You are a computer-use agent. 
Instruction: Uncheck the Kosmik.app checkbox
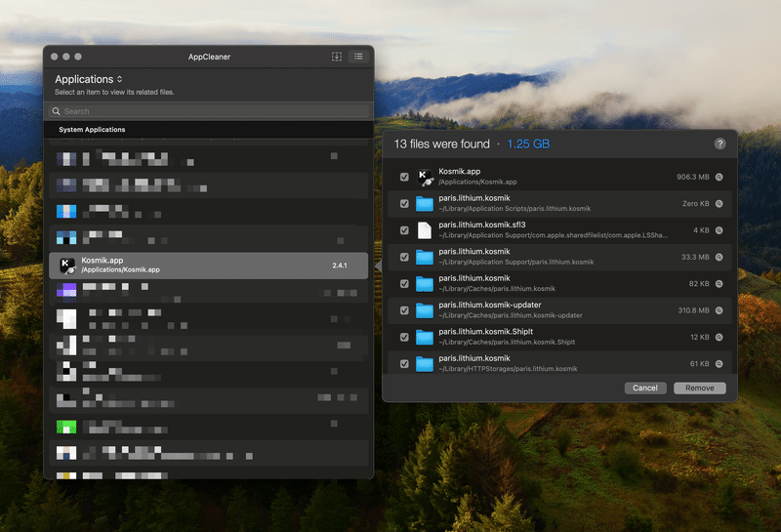(x=404, y=177)
